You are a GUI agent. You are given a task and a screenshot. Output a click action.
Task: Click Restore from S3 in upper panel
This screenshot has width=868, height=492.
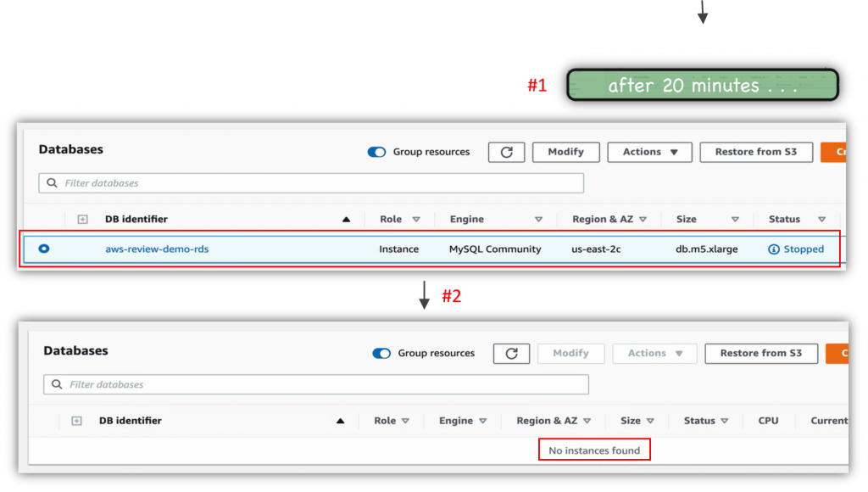(756, 152)
